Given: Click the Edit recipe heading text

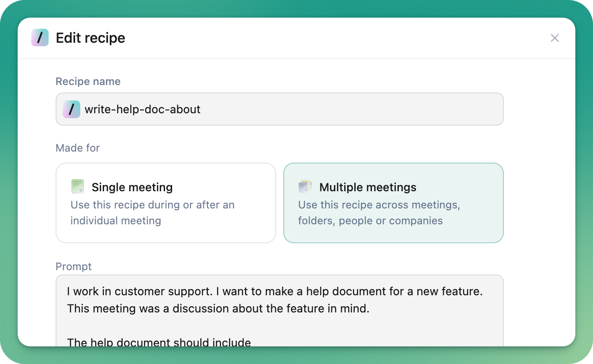Looking at the screenshot, I should (x=90, y=38).
